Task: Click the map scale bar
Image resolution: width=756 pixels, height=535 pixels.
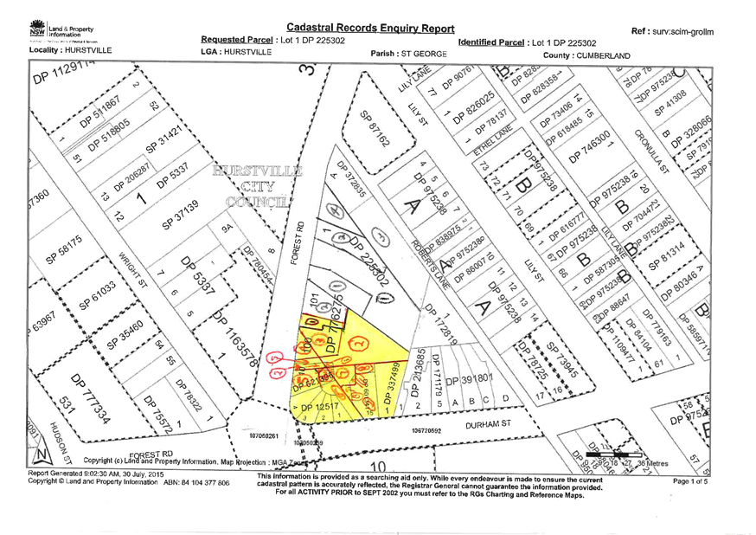Action: tap(607, 454)
